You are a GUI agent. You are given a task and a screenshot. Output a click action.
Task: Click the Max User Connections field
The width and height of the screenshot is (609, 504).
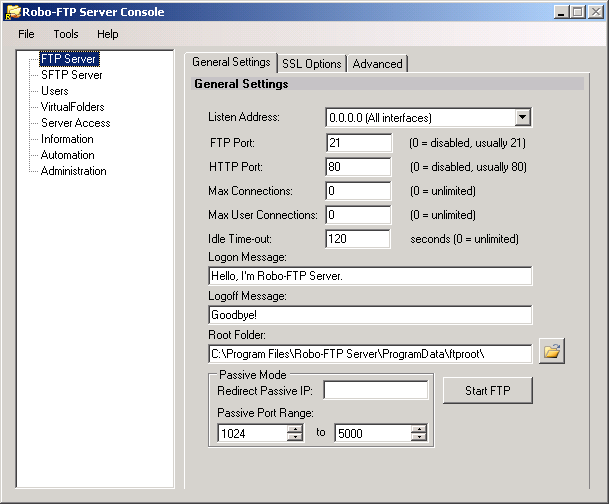click(x=358, y=215)
